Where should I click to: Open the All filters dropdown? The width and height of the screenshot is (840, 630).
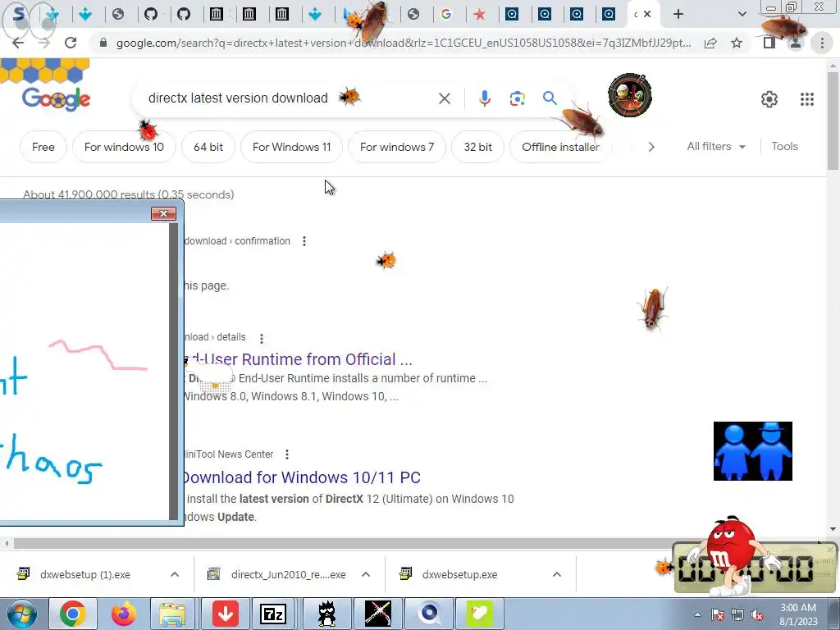716,146
